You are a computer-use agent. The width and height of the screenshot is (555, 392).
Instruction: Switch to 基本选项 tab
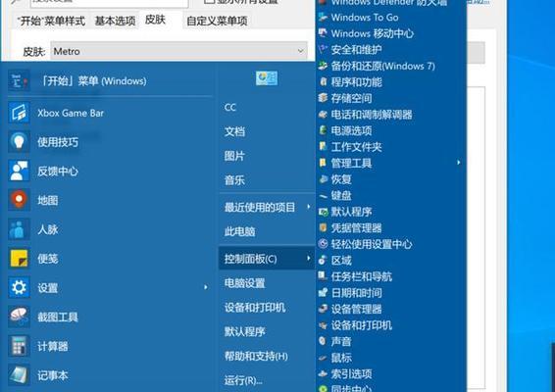pyautogui.click(x=115, y=22)
